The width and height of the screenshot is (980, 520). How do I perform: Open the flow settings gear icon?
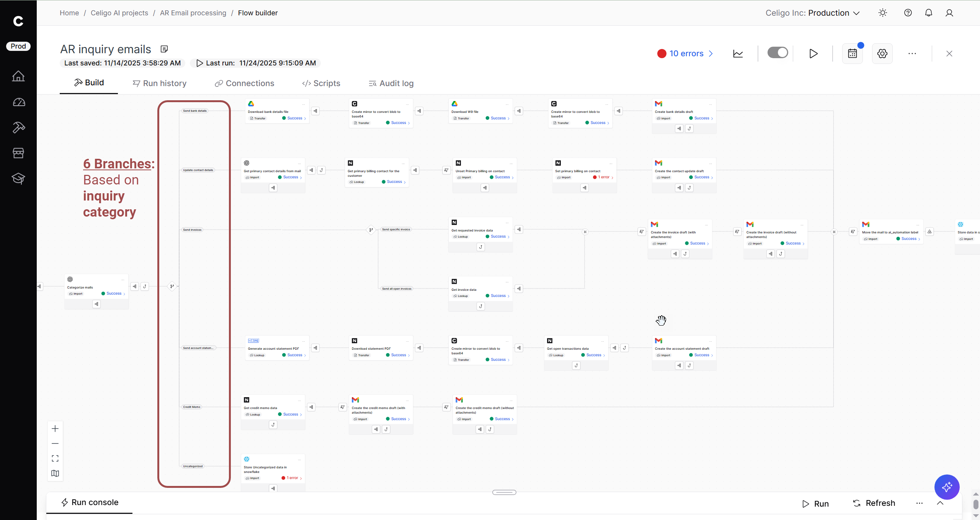(882, 54)
